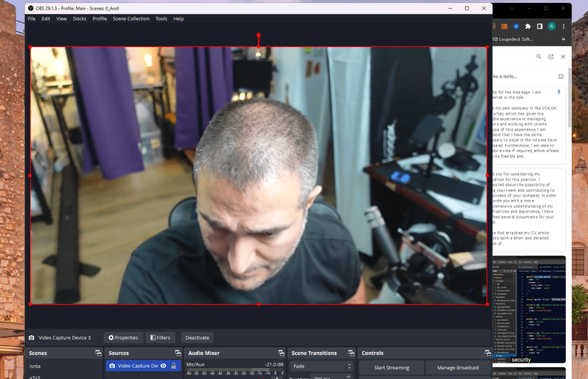Screen dimensions: 588x379
Task: Open the Docks menu
Action: [79, 19]
